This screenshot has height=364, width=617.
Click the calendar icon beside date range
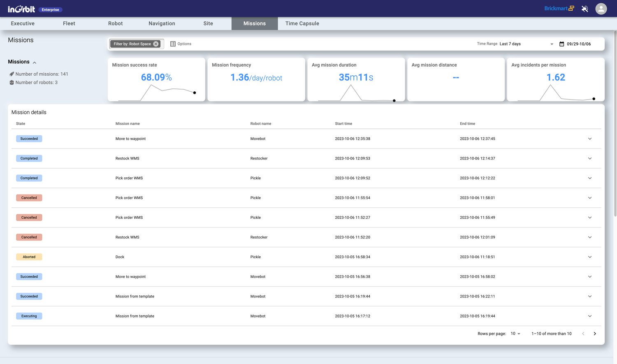point(561,44)
